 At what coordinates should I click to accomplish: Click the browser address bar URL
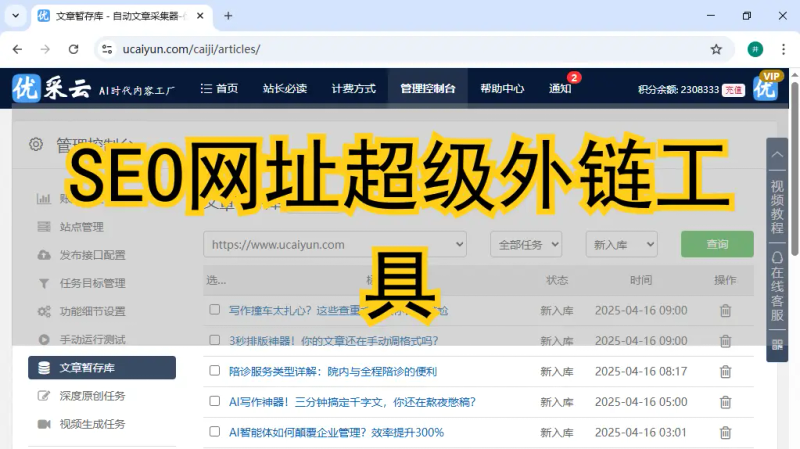coord(191,49)
